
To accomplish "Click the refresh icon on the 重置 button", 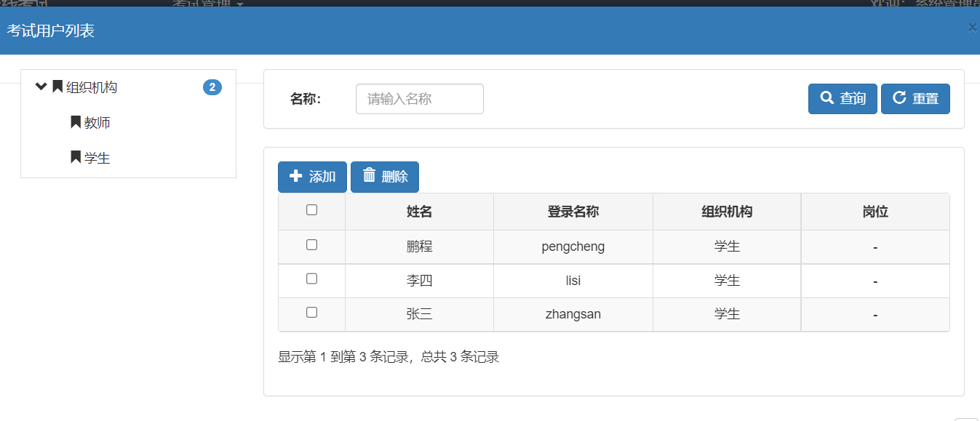I will point(900,98).
